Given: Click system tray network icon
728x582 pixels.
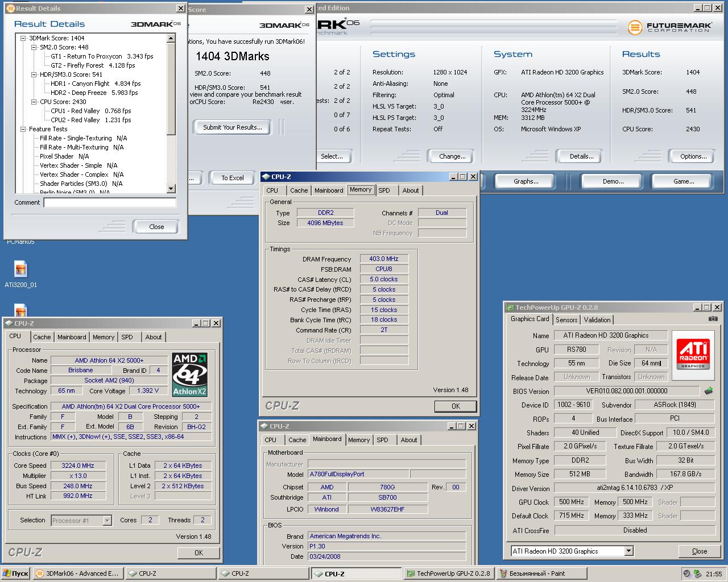Looking at the screenshot, I should 697,574.
